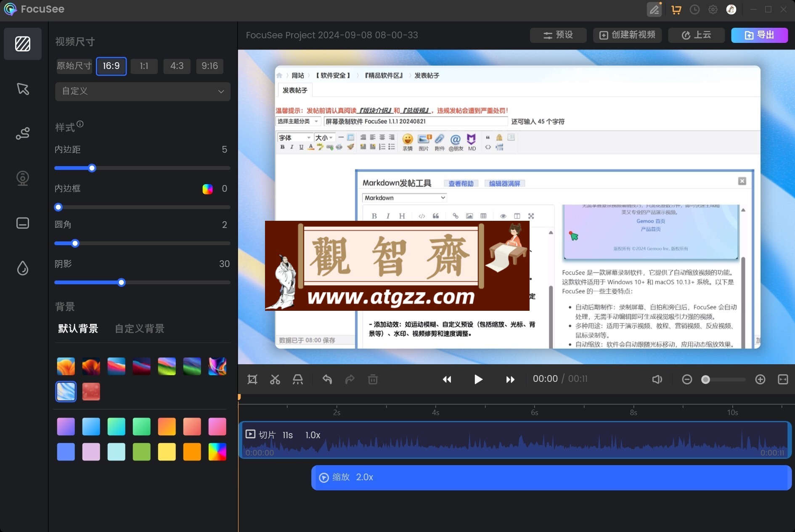The height and width of the screenshot is (532, 795).
Task: Delete selected clip with trash icon
Action: pos(373,379)
